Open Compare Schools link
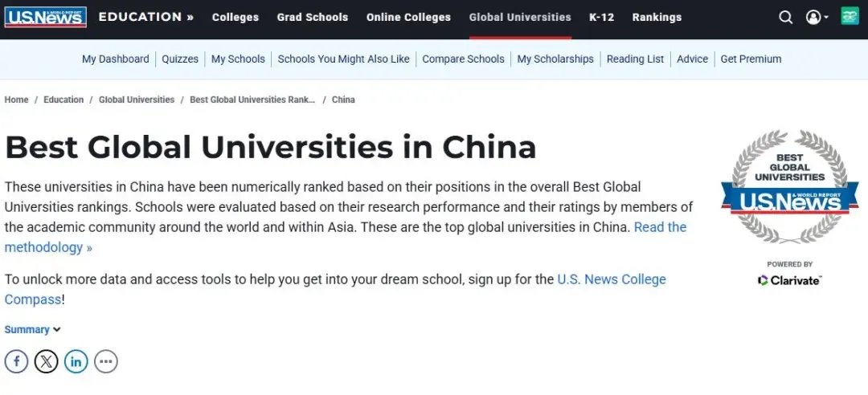This screenshot has width=868, height=395. coord(464,59)
